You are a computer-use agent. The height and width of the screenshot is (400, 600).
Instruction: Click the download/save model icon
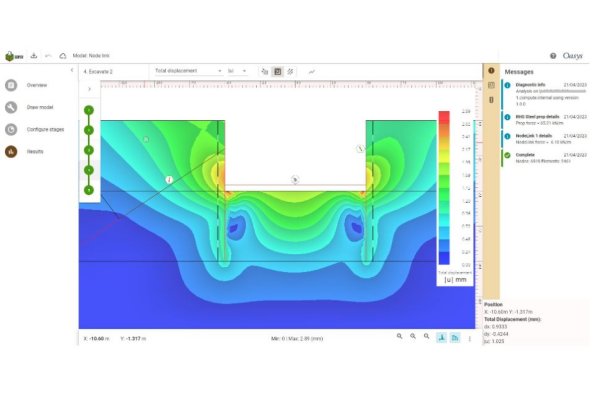point(34,56)
